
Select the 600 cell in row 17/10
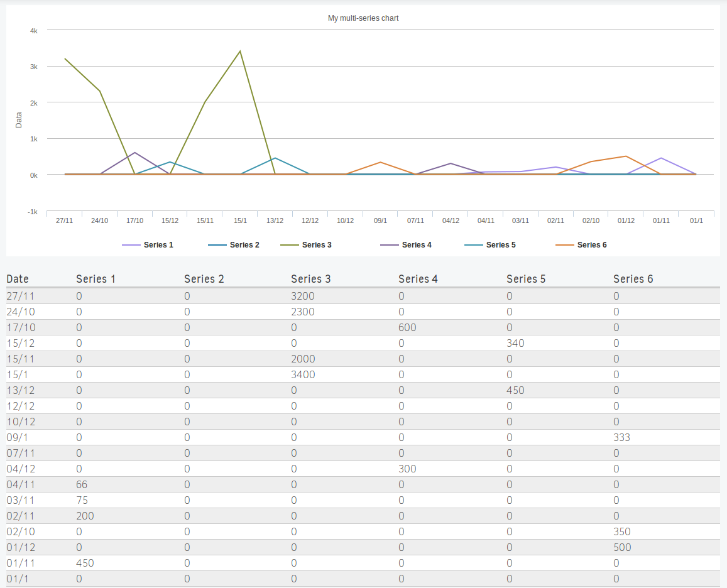tap(407, 327)
